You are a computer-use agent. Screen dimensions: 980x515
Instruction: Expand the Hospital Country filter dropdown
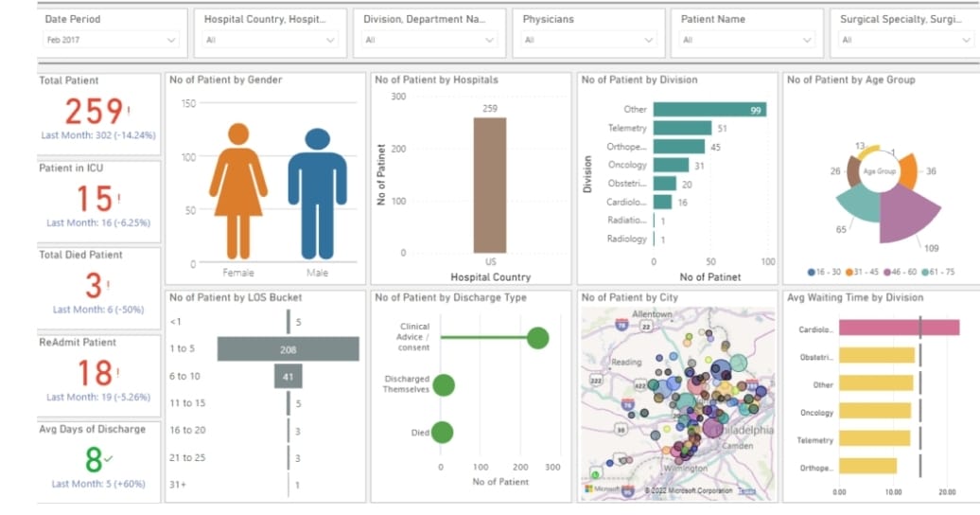(x=270, y=40)
